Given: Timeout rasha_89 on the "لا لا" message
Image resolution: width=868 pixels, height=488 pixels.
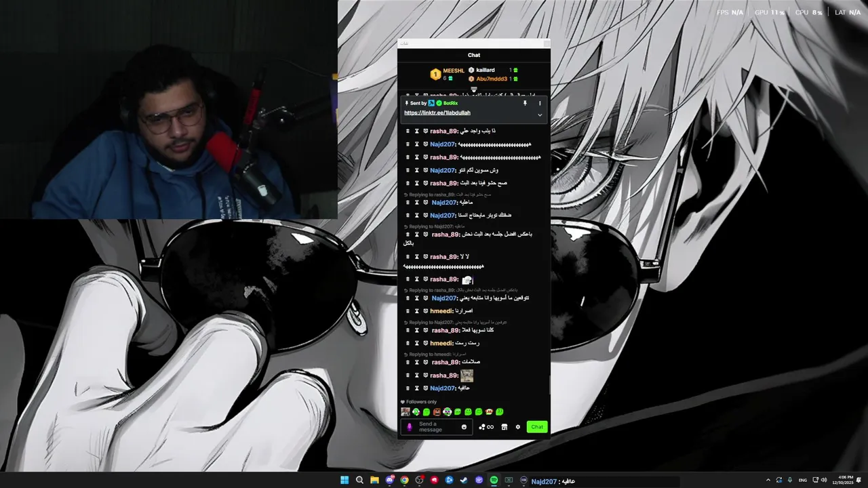Looking at the screenshot, I should click(x=416, y=257).
